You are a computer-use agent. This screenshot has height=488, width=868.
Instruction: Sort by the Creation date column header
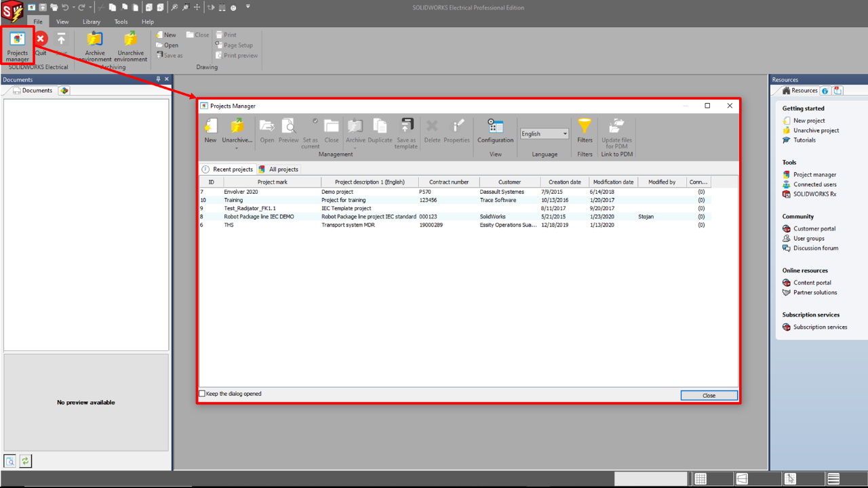point(565,182)
